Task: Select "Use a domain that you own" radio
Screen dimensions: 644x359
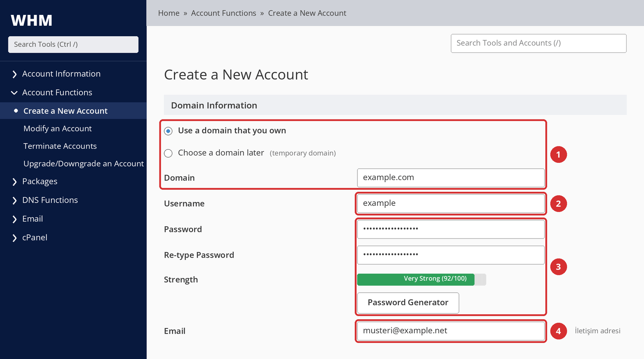Action: [x=168, y=131]
